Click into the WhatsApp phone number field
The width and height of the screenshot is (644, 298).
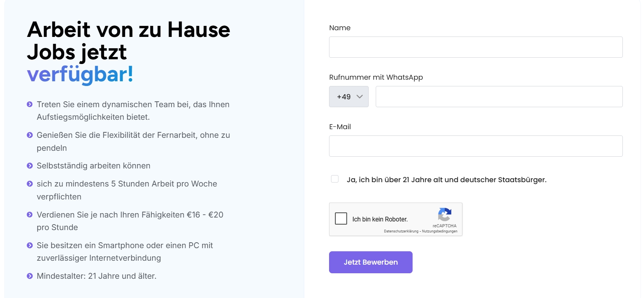tap(499, 97)
